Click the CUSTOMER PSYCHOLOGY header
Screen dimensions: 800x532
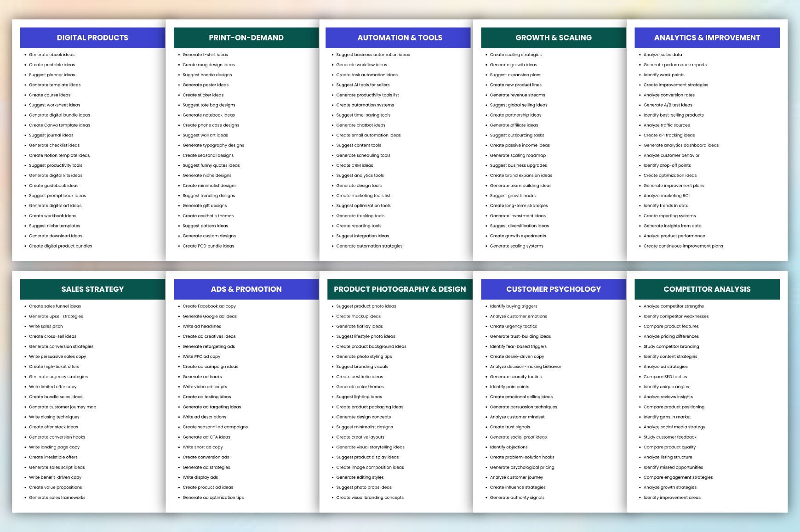tap(553, 289)
